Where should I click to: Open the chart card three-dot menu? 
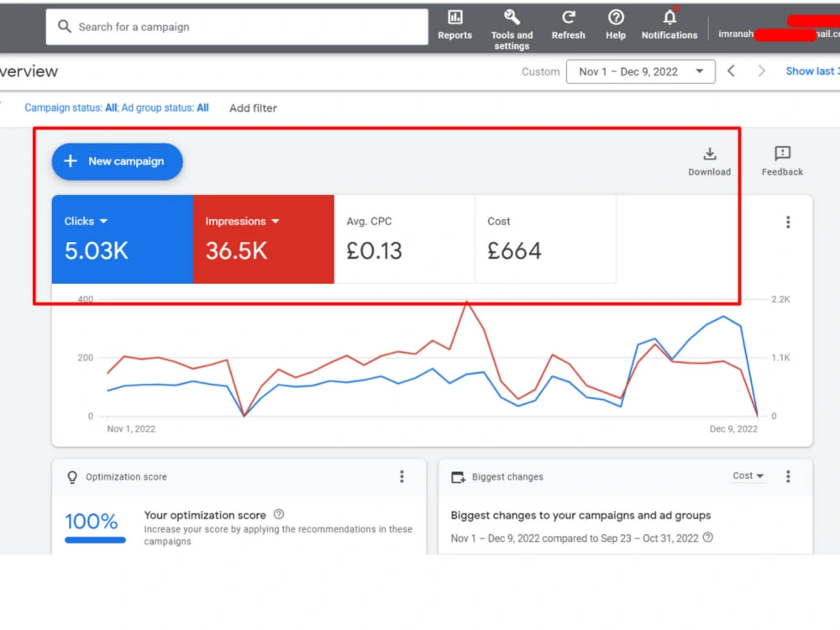click(788, 222)
